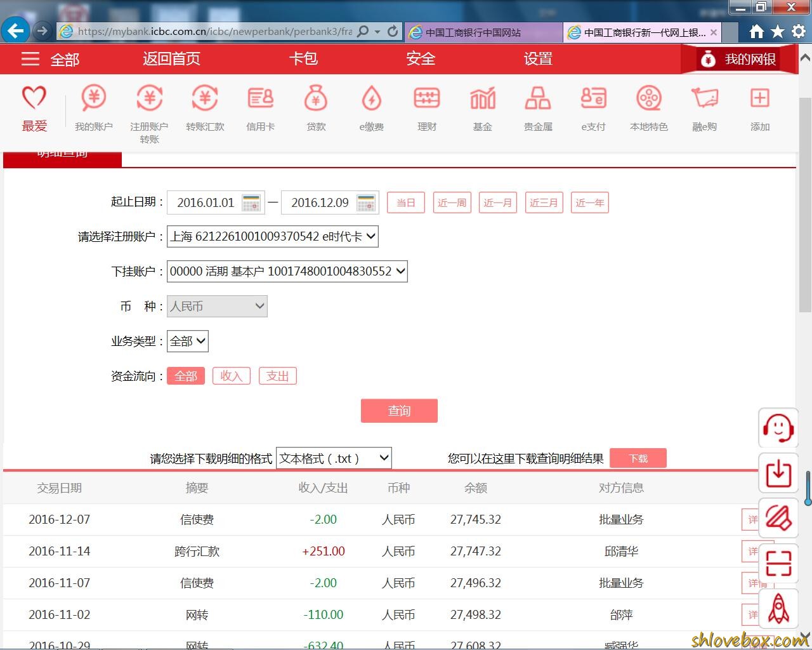
Task: Click the browser address bar URL
Action: pos(214,31)
